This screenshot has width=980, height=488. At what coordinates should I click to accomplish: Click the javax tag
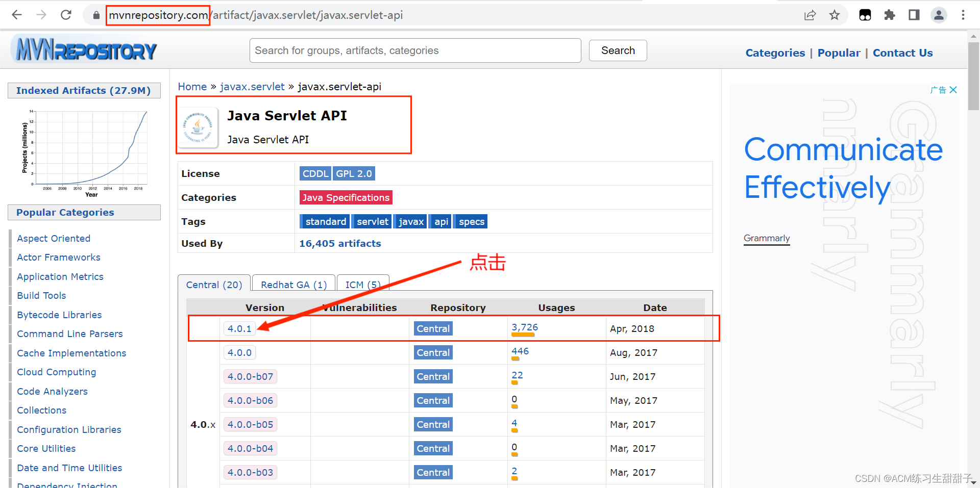[x=411, y=221]
